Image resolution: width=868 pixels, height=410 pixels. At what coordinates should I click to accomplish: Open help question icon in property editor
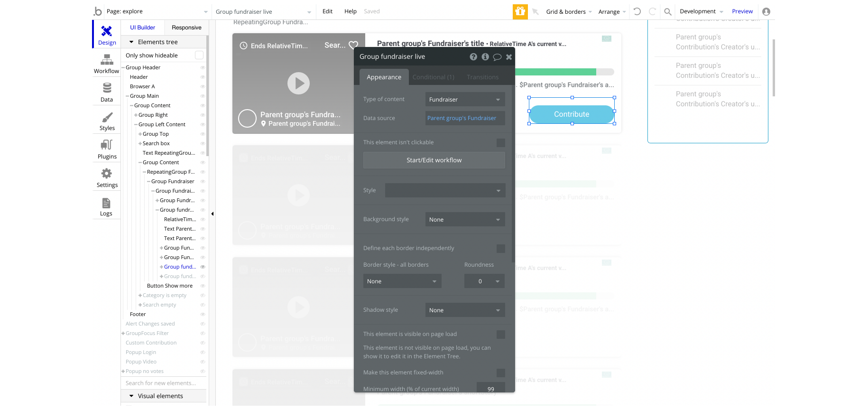tap(473, 56)
